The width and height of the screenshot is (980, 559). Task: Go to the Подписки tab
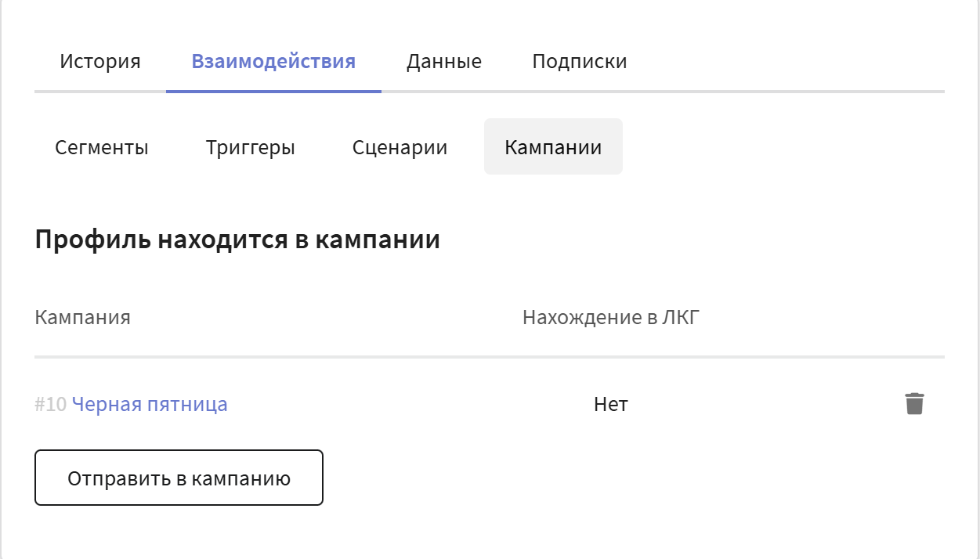pyautogui.click(x=579, y=62)
